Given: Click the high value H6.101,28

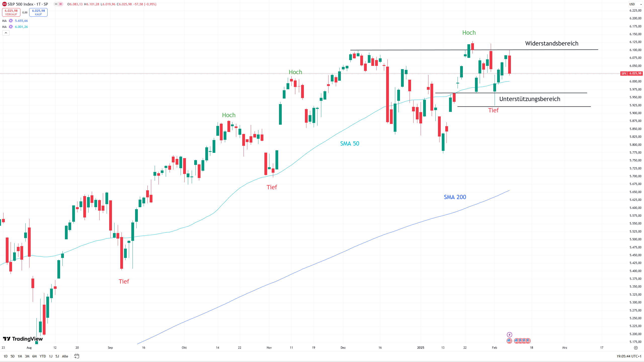Looking at the screenshot, I should 92,4.
